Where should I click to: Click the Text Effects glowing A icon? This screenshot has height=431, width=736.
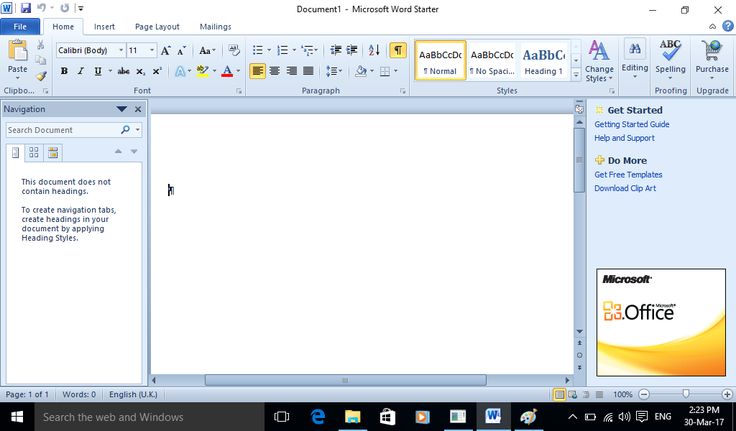[180, 71]
